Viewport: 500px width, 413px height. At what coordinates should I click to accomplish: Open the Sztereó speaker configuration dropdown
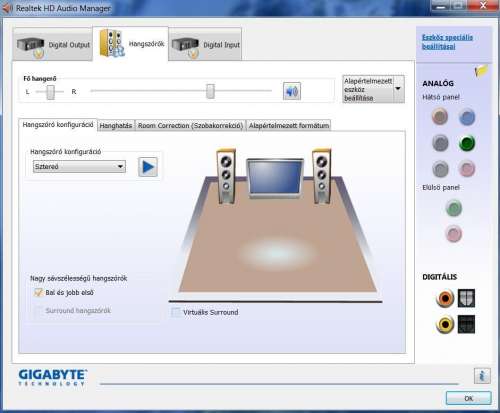(79, 166)
